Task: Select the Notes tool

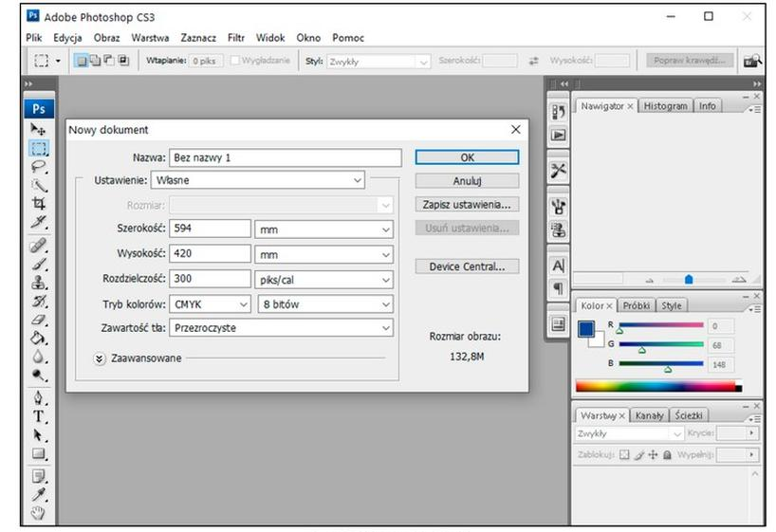Action: tap(39, 477)
